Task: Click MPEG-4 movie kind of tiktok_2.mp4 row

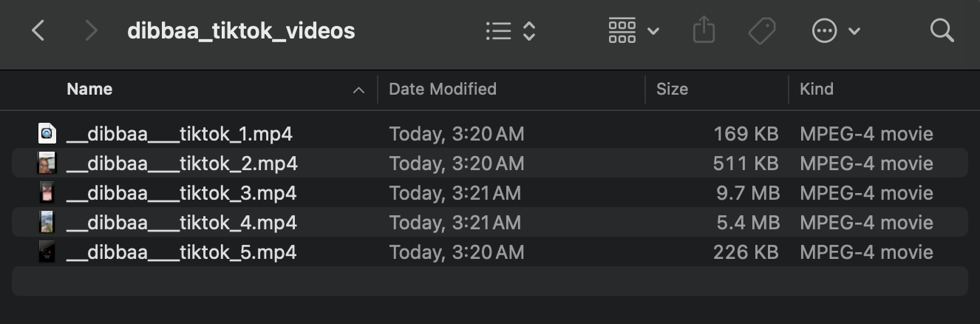Action: 866,163
